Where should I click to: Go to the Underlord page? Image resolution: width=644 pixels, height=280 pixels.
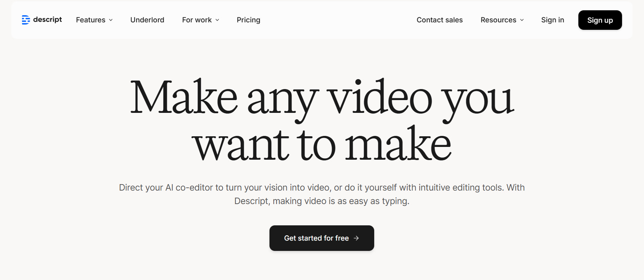point(147,20)
